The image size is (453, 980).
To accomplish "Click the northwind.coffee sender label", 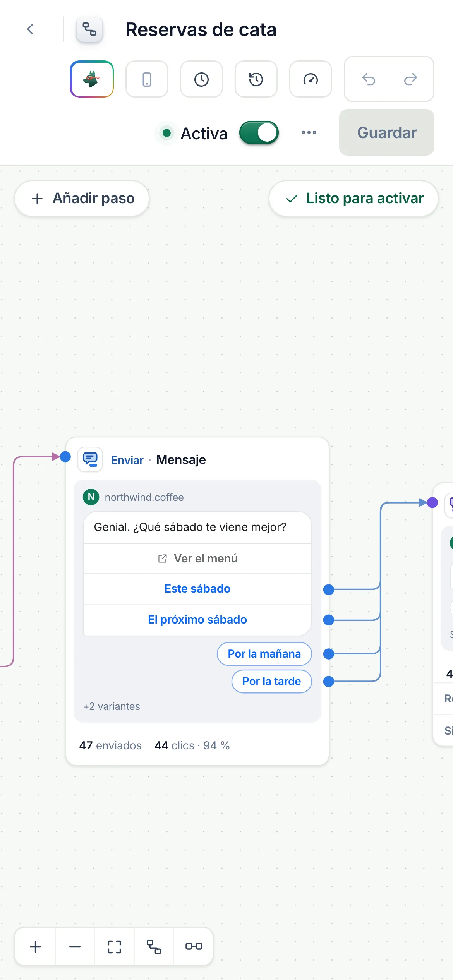I will 144,497.
